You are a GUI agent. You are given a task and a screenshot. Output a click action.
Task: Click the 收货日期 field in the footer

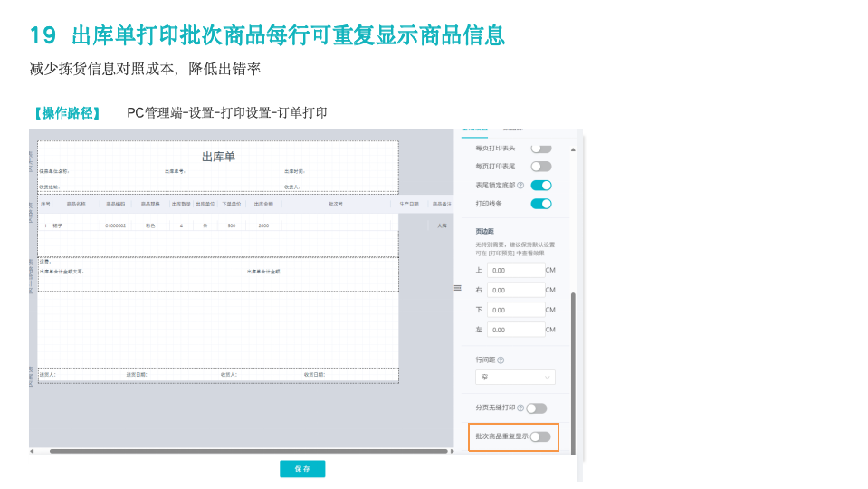[314, 375]
